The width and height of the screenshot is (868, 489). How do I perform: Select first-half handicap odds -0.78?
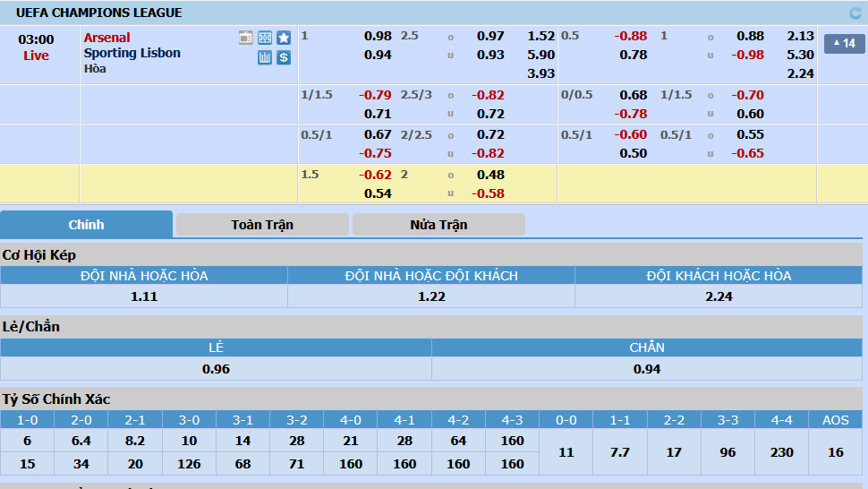click(x=631, y=114)
